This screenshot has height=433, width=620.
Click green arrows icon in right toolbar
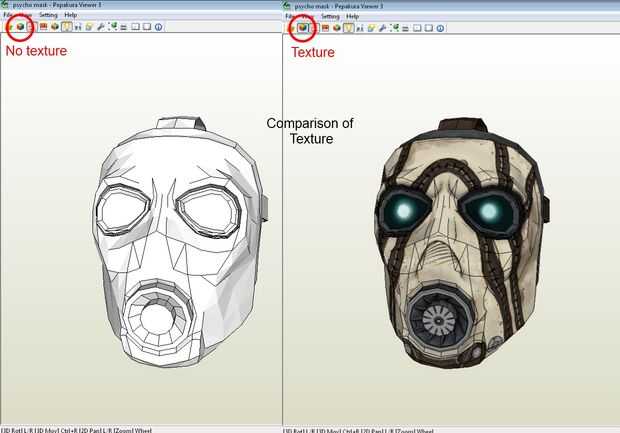coord(394,28)
